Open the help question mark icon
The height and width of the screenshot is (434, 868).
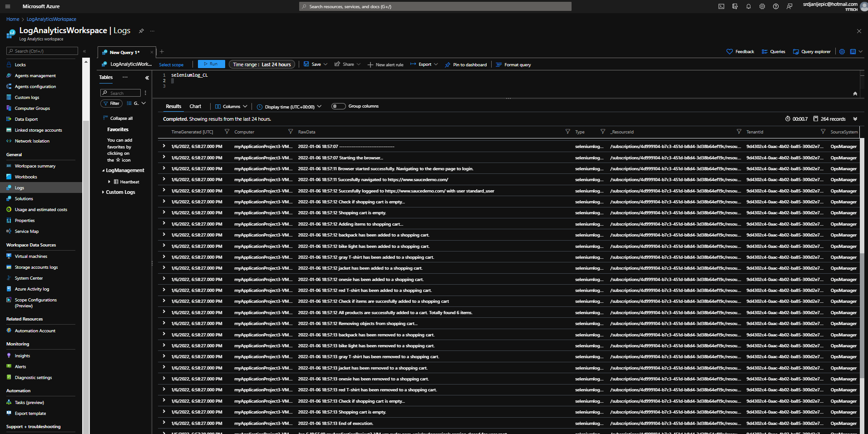(x=775, y=6)
